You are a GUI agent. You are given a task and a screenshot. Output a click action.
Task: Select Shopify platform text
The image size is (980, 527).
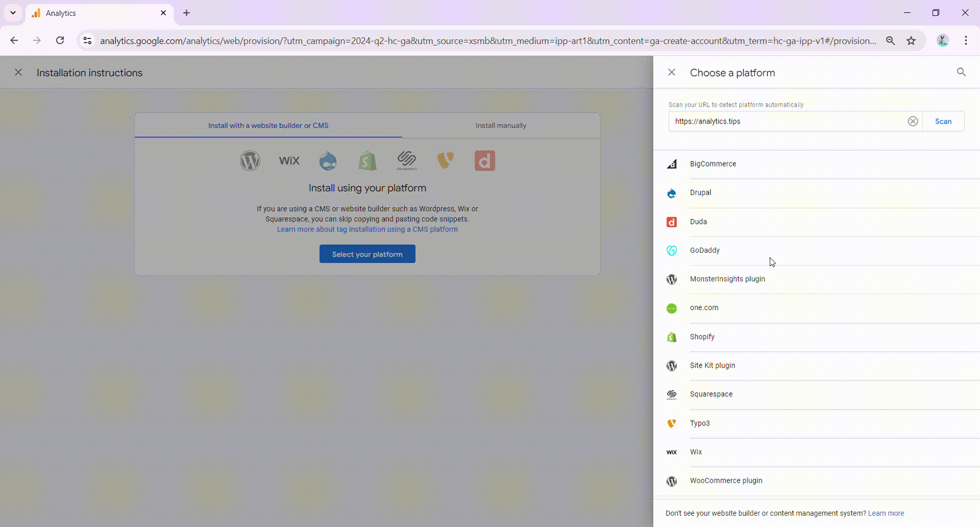(702, 337)
